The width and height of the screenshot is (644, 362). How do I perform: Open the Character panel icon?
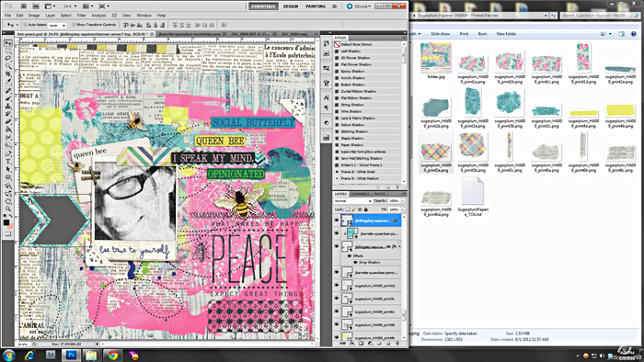pyautogui.click(x=327, y=97)
